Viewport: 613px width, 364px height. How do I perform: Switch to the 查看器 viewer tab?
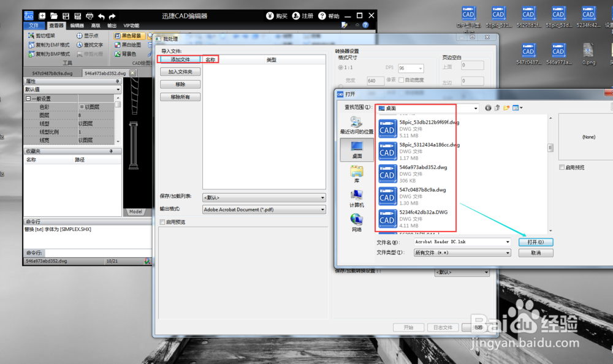(56, 25)
